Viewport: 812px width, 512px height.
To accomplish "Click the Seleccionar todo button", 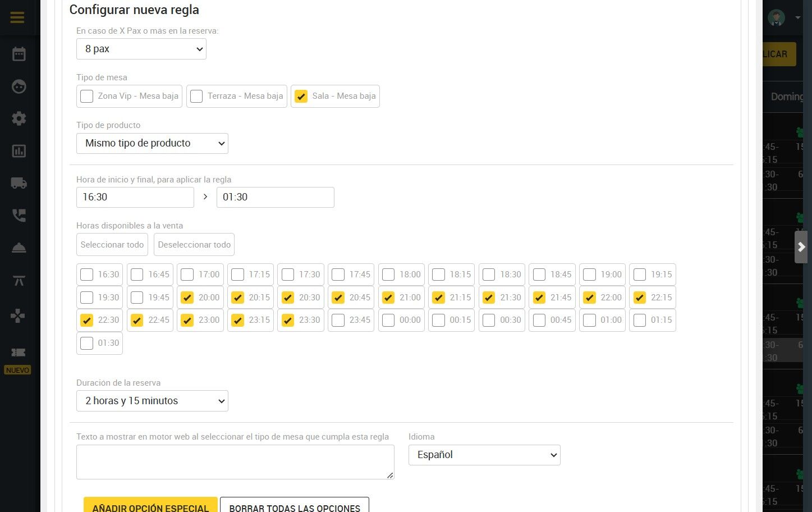I will (x=112, y=245).
